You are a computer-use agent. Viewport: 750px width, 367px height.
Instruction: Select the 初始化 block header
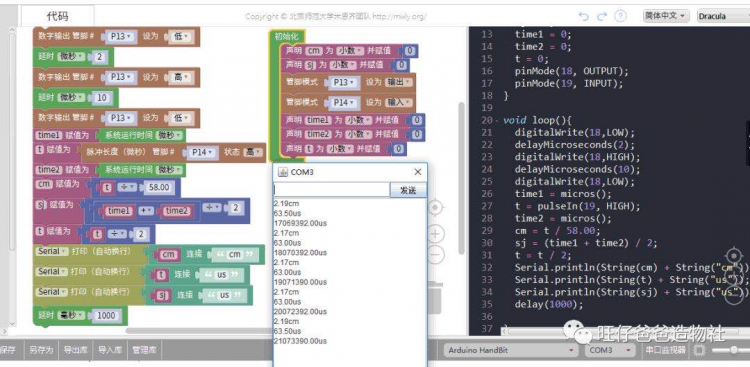287,36
